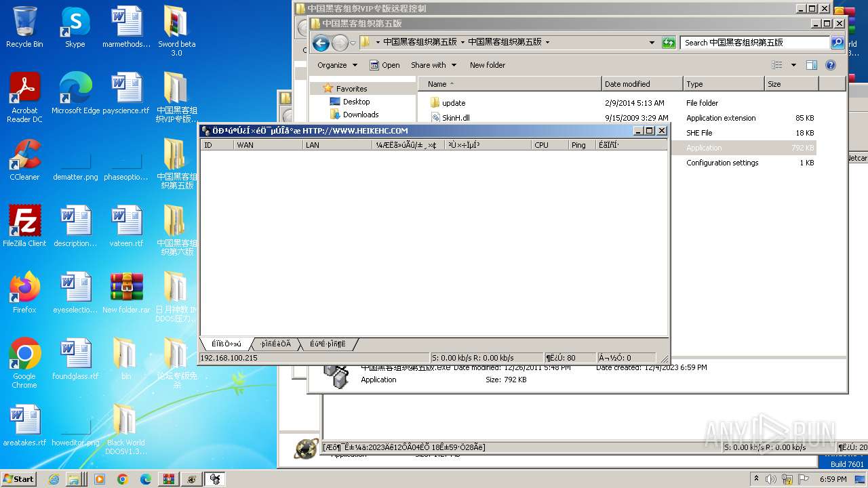This screenshot has width=868, height=488.
Task: Open the Organize dropdown menu
Action: point(337,65)
